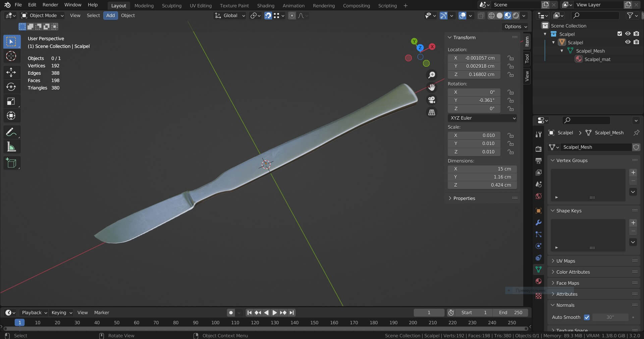This screenshot has width=644, height=339.
Task: Lock the X location value
Action: tap(511, 58)
